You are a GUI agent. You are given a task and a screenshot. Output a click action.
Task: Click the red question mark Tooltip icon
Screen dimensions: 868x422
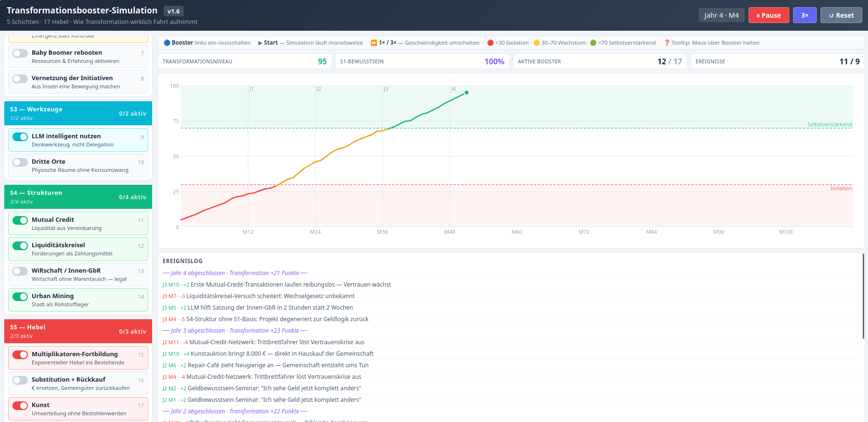tap(666, 43)
